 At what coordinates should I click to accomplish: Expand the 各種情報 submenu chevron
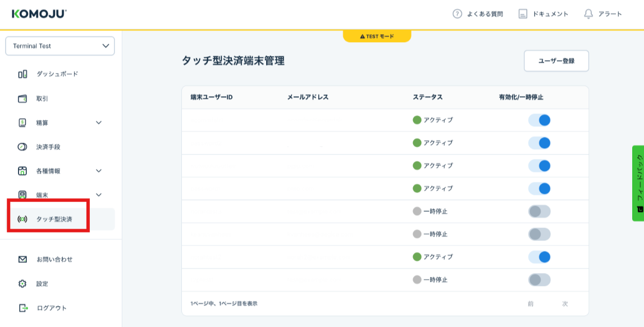[99, 171]
